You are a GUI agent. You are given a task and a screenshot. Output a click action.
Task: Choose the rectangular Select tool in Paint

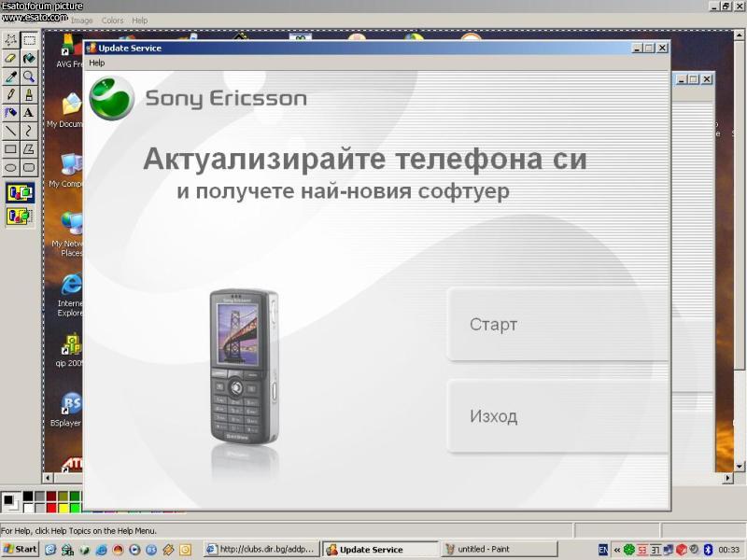coord(29,40)
